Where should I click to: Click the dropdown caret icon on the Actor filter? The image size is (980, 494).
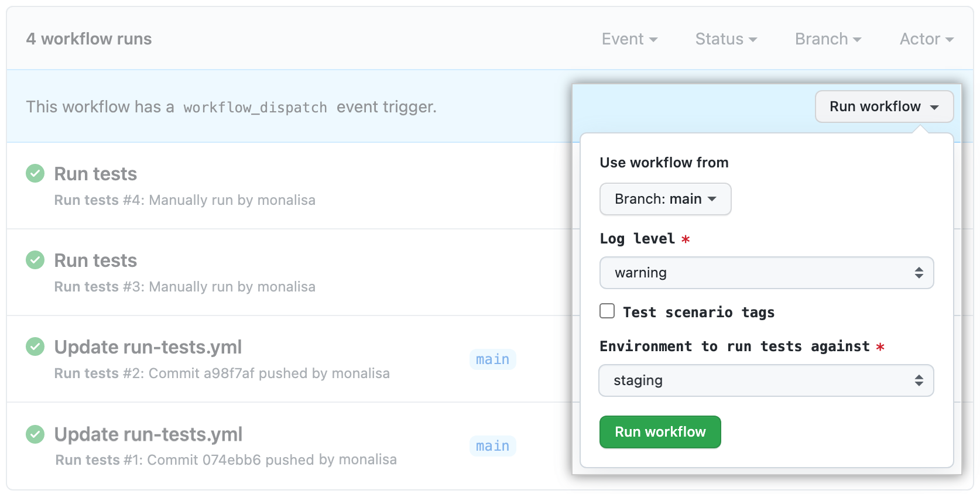tap(951, 39)
